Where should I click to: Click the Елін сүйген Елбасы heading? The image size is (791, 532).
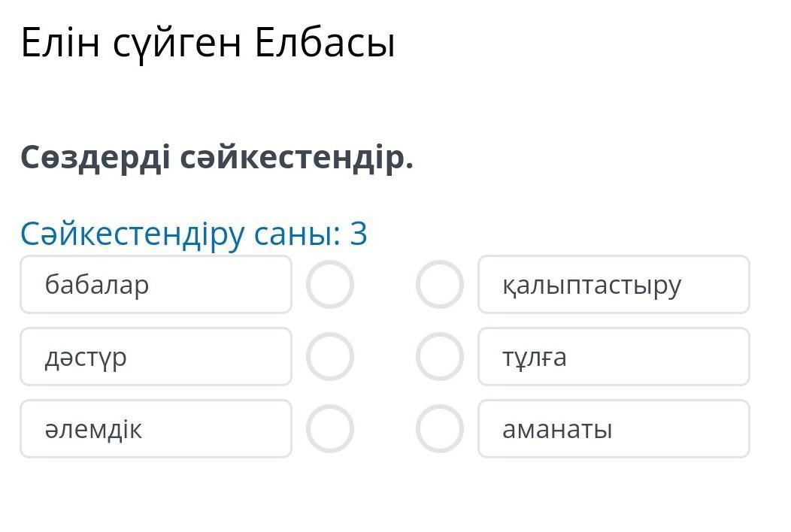(x=208, y=43)
